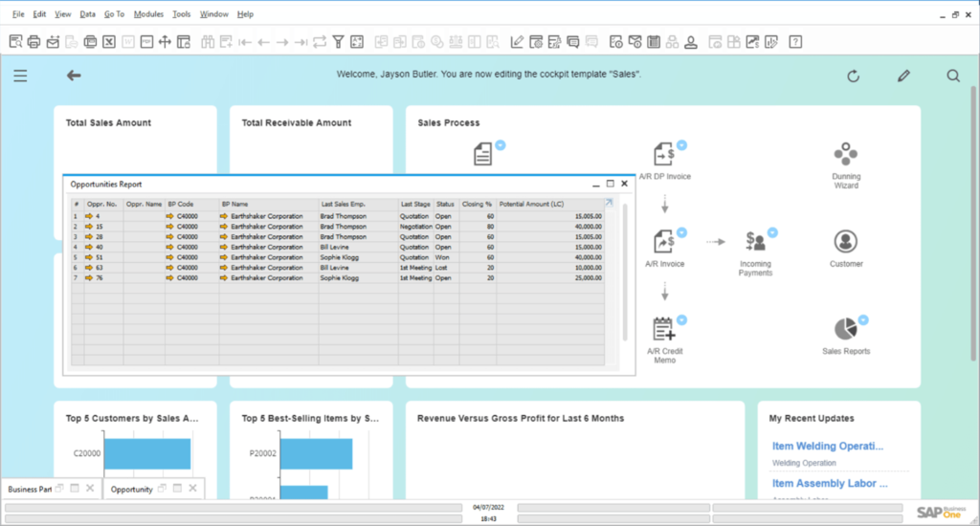
Task: Expand dropdown badge on Sales Reports
Action: pyautogui.click(x=862, y=319)
